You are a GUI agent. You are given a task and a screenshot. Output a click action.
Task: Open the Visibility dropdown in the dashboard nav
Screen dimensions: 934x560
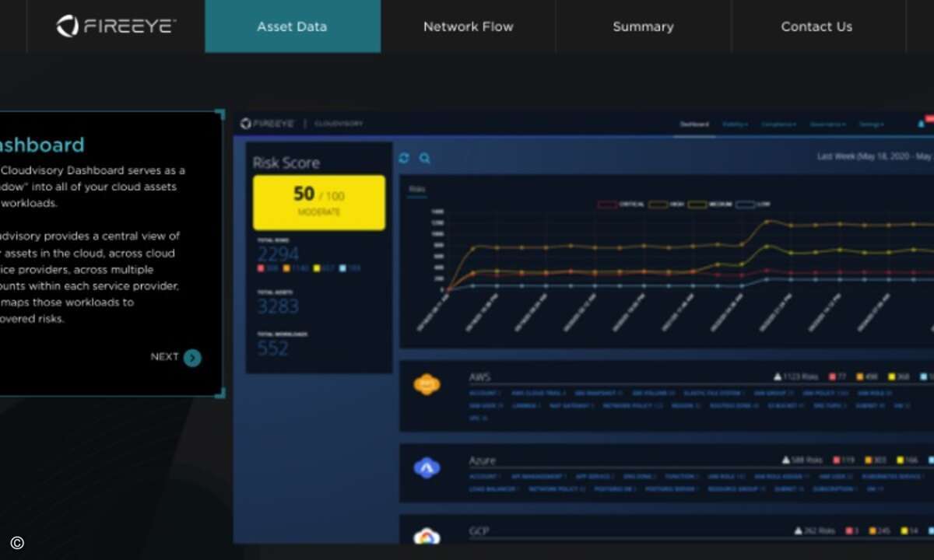(735, 124)
